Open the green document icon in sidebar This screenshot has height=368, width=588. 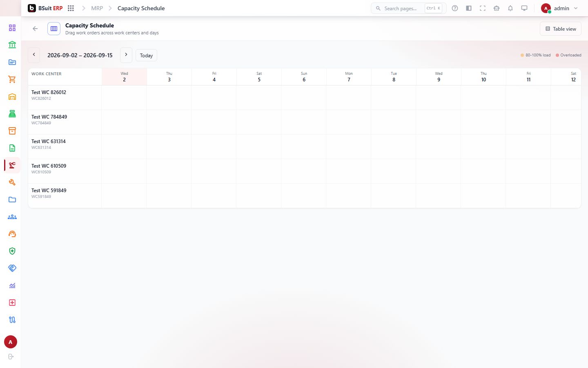click(12, 148)
